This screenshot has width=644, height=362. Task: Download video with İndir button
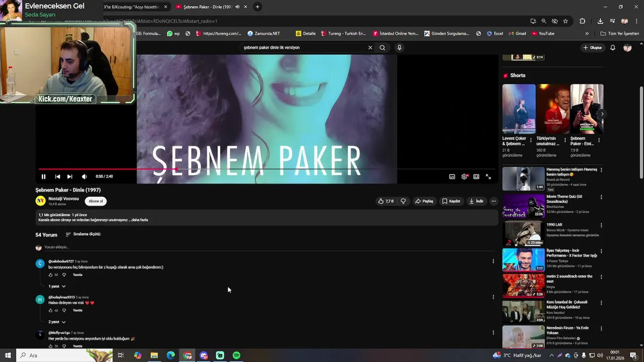point(476,201)
